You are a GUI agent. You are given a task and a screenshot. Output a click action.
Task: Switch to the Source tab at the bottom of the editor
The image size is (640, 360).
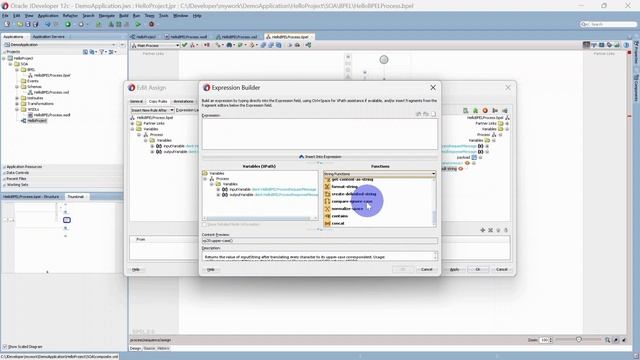149,349
